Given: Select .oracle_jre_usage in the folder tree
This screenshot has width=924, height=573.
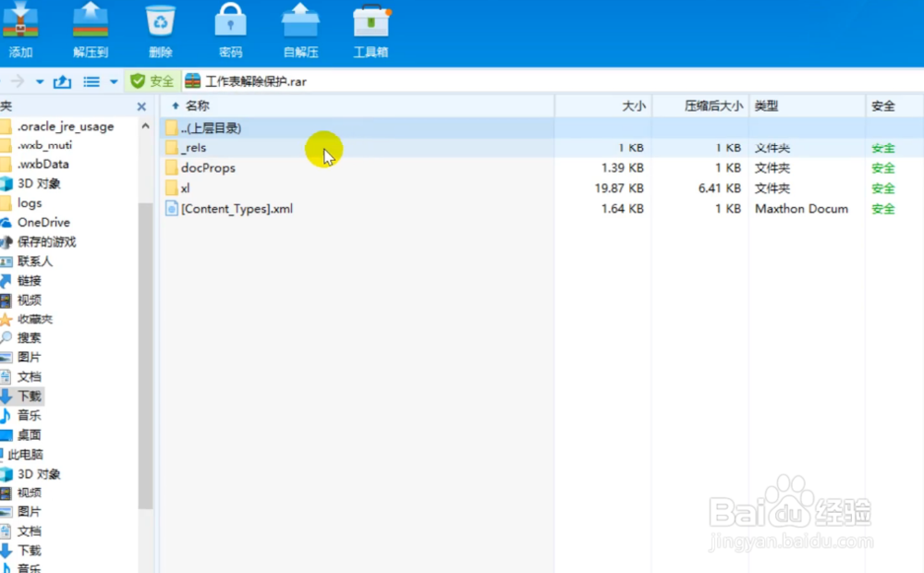Looking at the screenshot, I should click(x=66, y=127).
